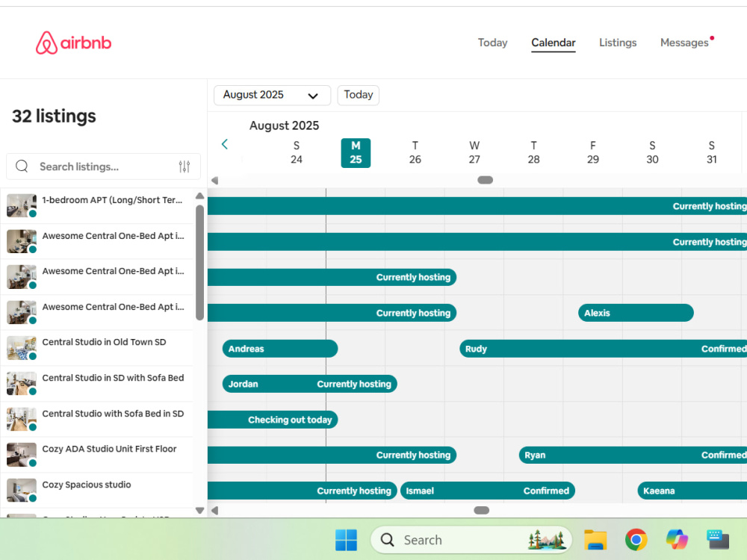
Task: Open Cozy Spacious studio currently hosting bar
Action: (x=302, y=491)
